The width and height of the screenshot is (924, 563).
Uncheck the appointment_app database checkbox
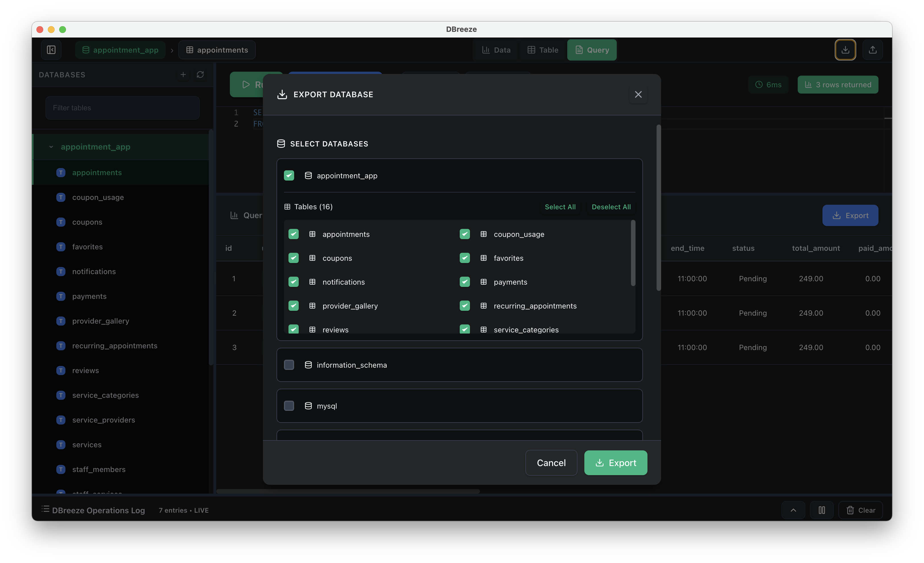click(x=289, y=175)
